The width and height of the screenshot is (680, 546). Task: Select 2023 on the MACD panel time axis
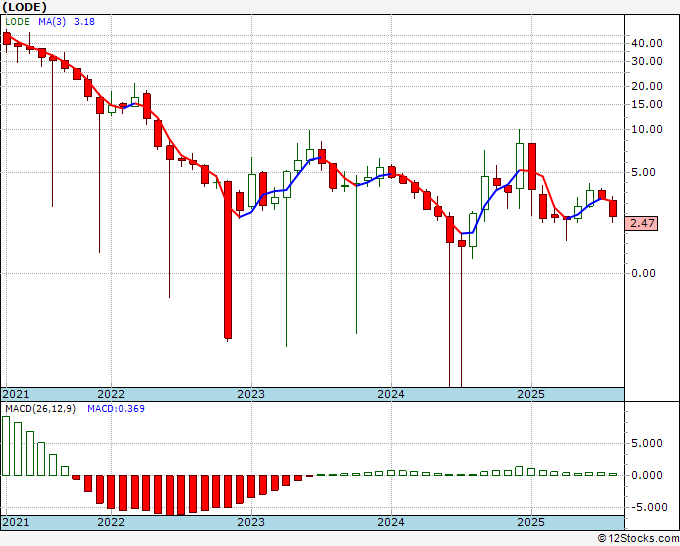coord(251,522)
